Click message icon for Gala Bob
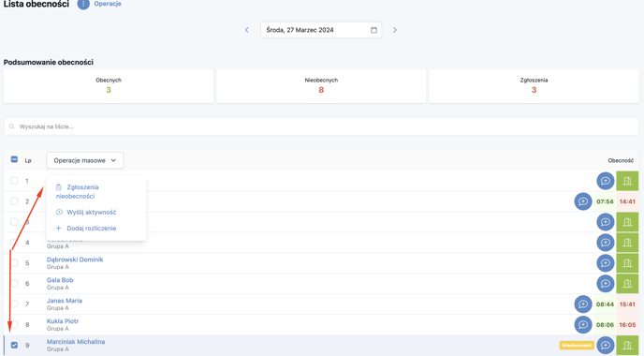644x356 pixels. coord(606,284)
